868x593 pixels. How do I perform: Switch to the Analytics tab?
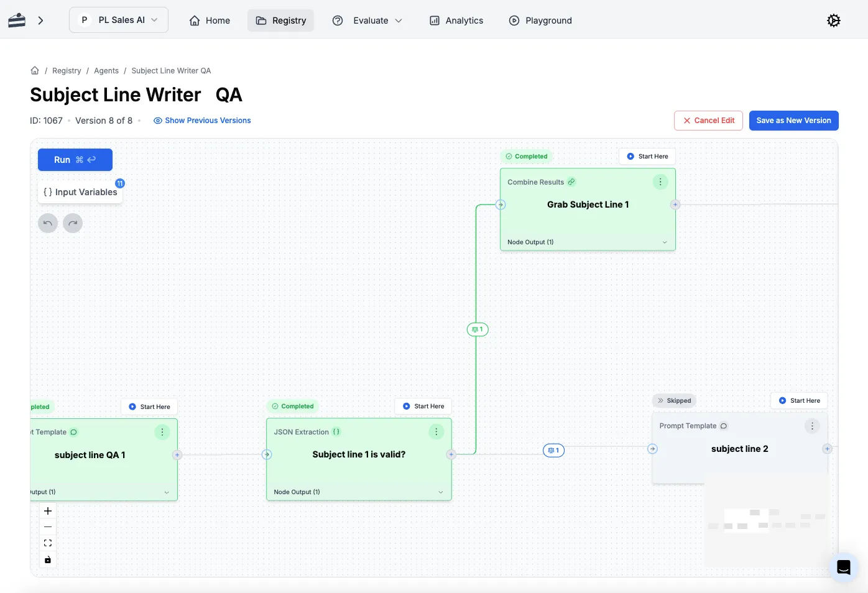(456, 21)
